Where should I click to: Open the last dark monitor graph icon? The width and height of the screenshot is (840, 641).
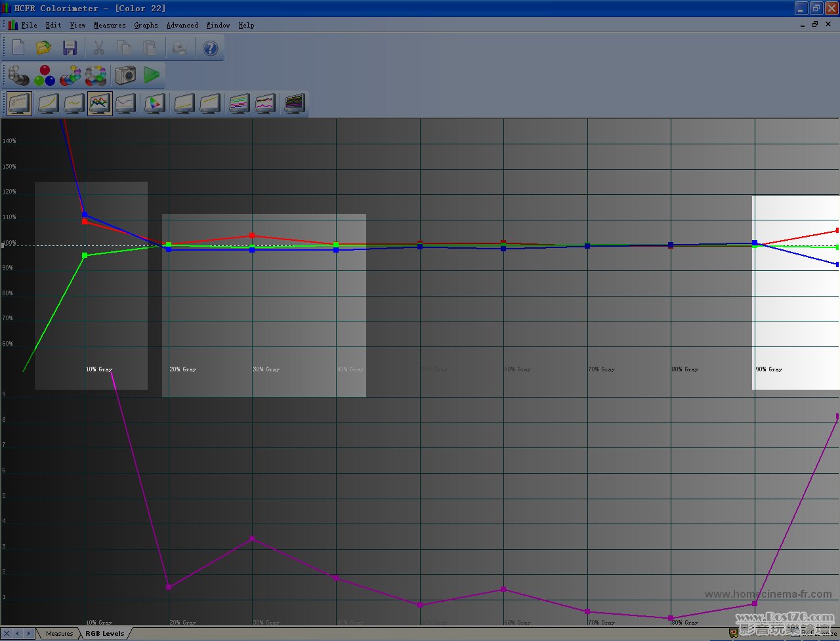point(294,104)
